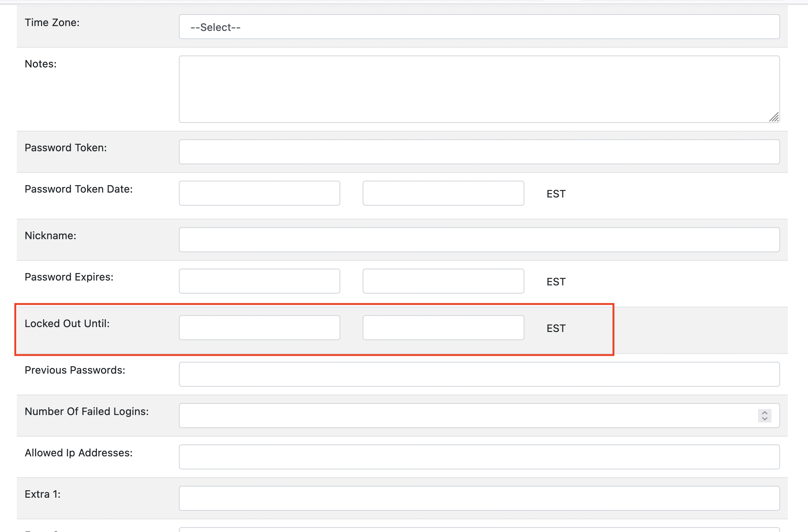Viewport: 808px width, 532px height.
Task: Increment Number Of Failed Logins with up arrow
Action: pyautogui.click(x=764, y=412)
